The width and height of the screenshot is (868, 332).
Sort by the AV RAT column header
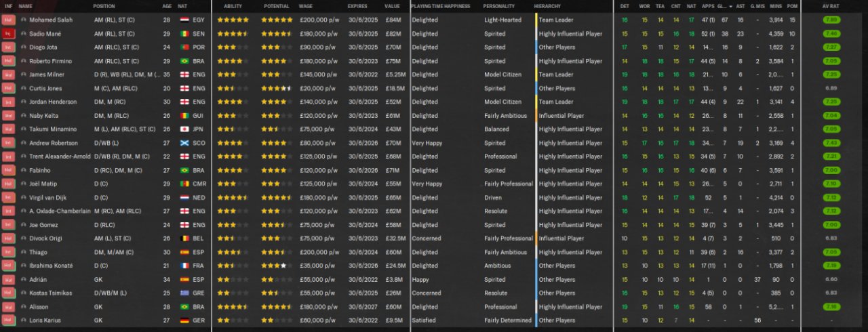831,6
